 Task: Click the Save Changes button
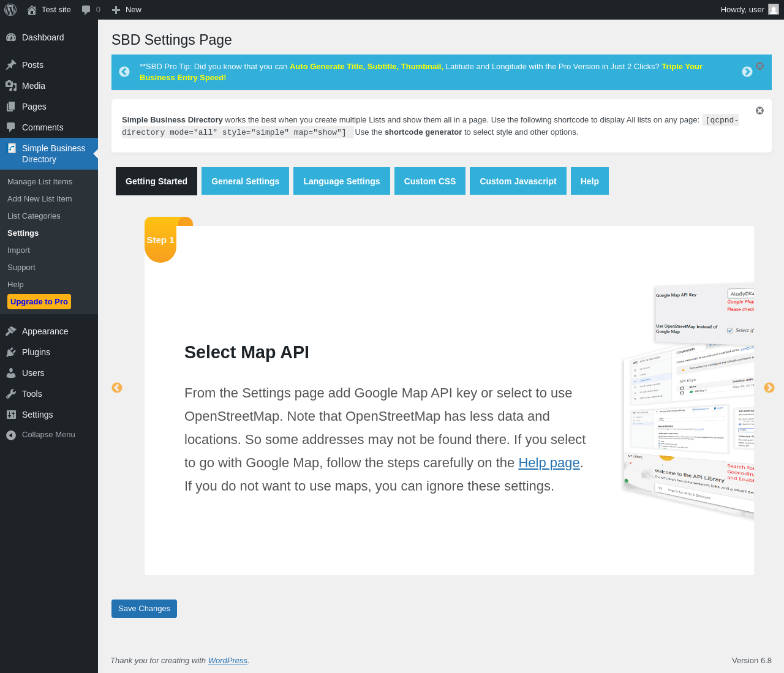point(144,609)
